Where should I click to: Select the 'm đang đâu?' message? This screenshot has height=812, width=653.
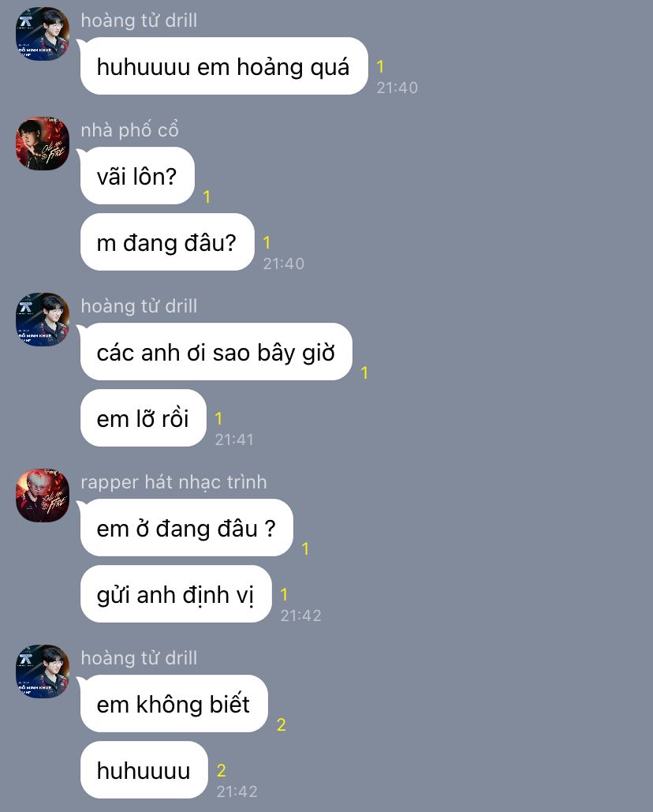[x=167, y=242]
